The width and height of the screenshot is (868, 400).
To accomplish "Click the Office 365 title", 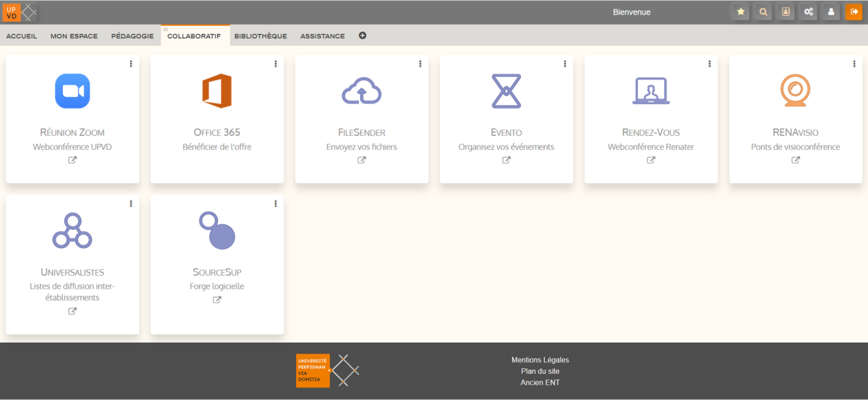I will [217, 132].
